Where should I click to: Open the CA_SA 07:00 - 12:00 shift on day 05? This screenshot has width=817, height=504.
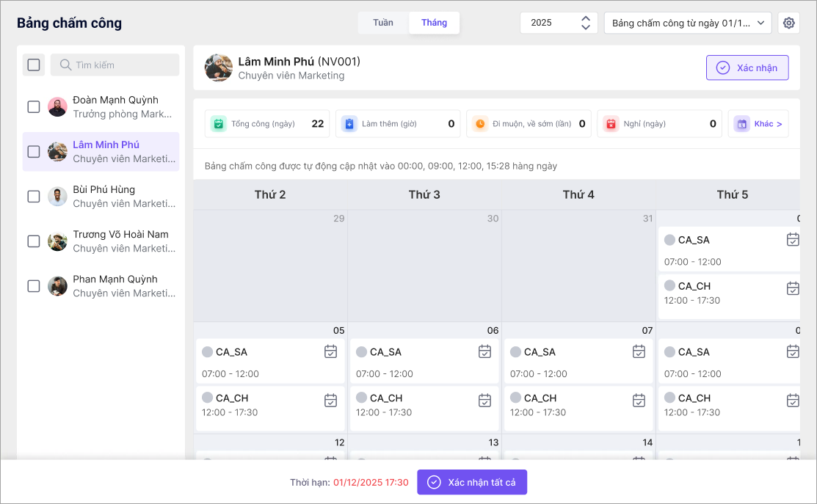[270, 361]
